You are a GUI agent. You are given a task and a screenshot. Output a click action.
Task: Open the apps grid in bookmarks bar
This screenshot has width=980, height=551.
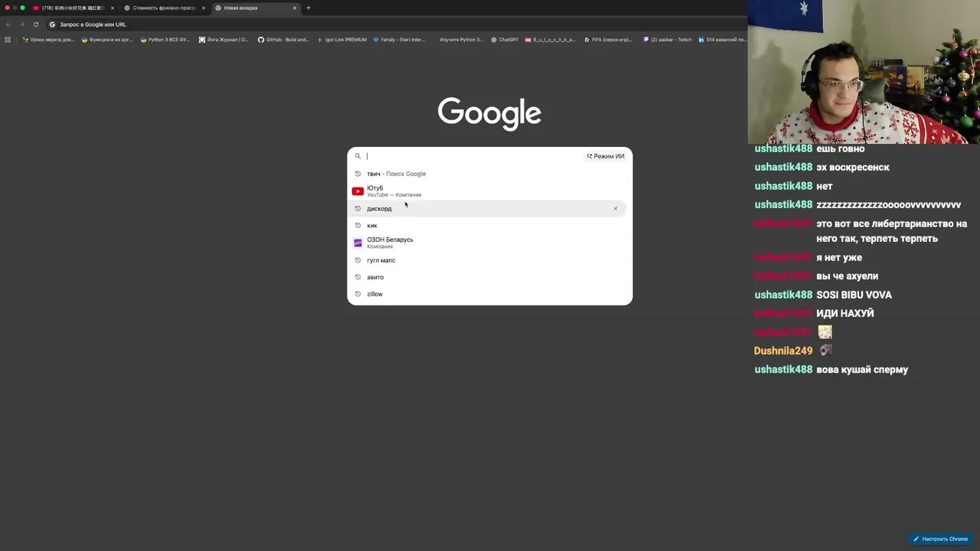pyautogui.click(x=8, y=40)
